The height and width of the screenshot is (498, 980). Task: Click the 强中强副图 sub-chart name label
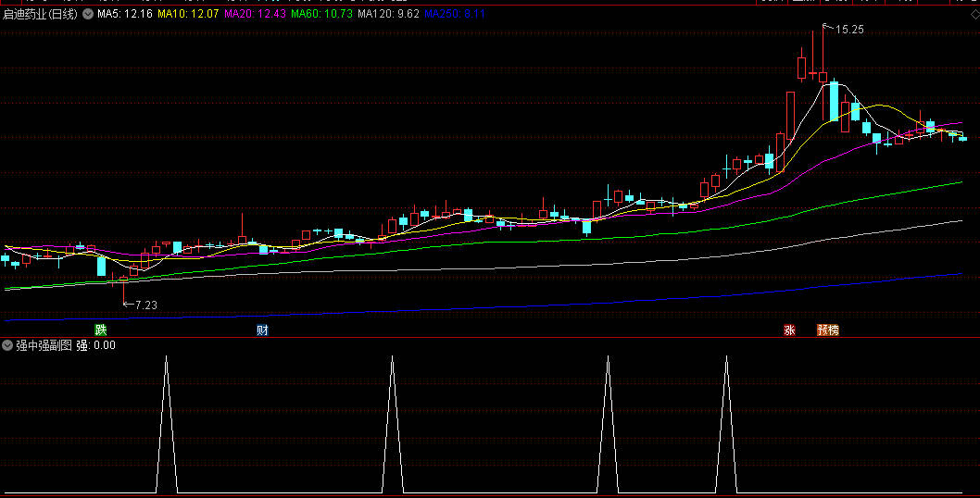click(x=44, y=345)
